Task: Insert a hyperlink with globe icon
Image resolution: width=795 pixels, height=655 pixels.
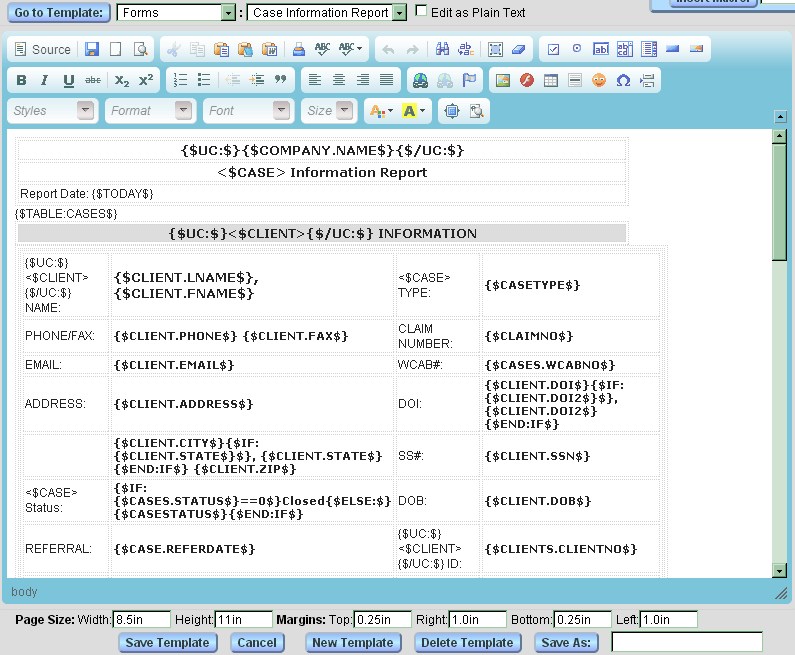Action: point(420,80)
